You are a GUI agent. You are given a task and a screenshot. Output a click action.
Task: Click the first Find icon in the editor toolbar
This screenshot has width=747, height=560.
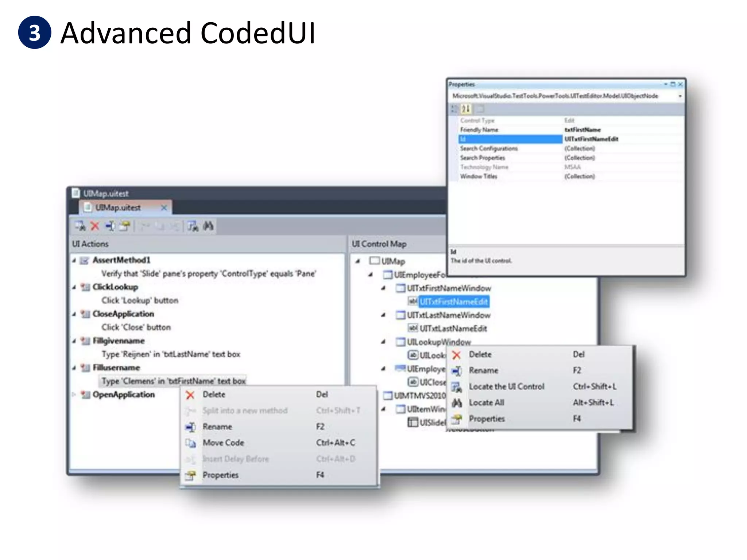pos(80,226)
